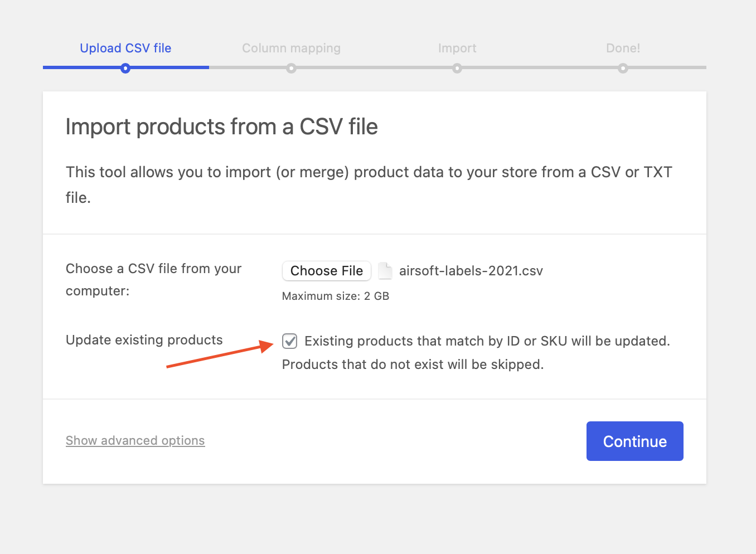
Task: Click the file icon beside airsoft-labels-2021.csv
Action: 385,271
